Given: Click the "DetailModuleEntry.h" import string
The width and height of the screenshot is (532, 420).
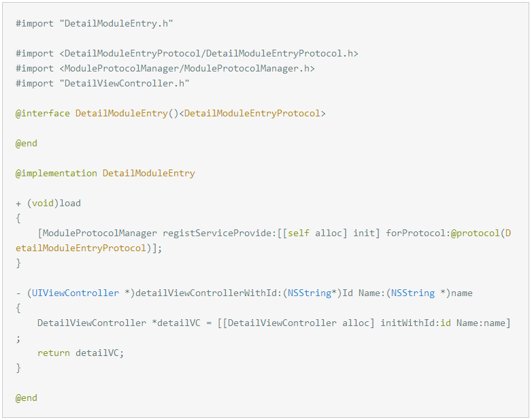Looking at the screenshot, I should (x=116, y=23).
